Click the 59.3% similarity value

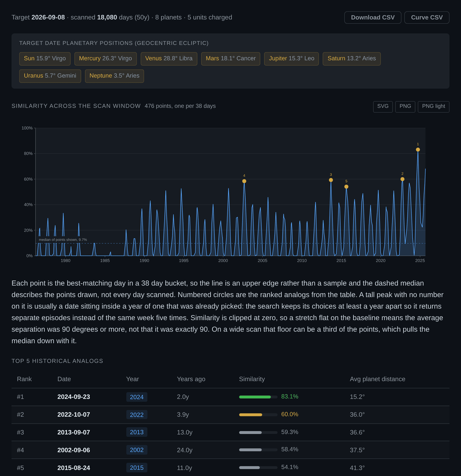pyautogui.click(x=290, y=432)
